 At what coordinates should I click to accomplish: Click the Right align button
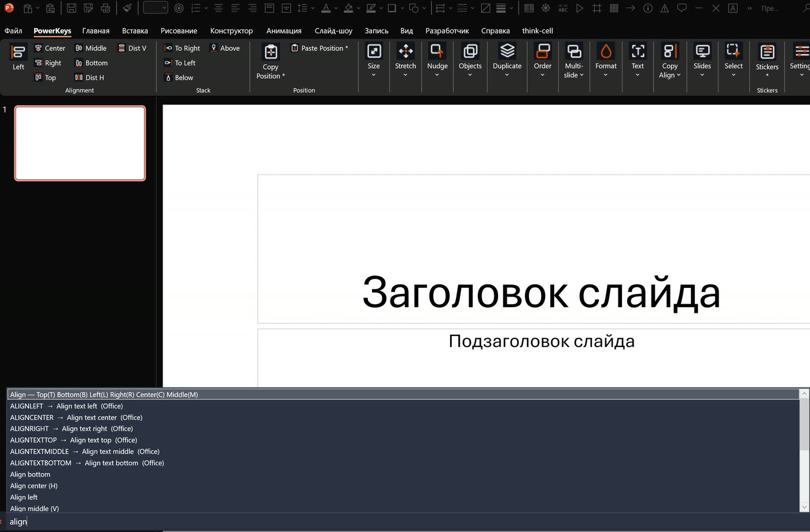click(48, 63)
